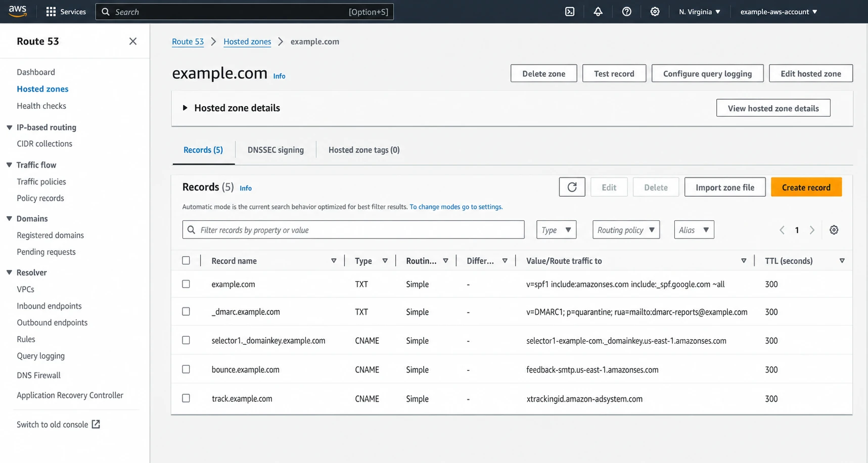Sort by Value/Route traffic to arrow
The width and height of the screenshot is (868, 463).
click(x=744, y=261)
